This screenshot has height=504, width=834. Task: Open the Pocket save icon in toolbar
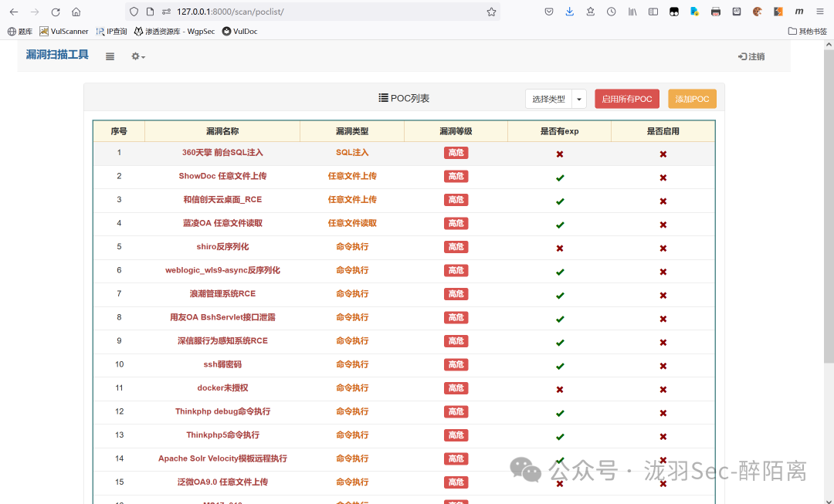point(549,12)
